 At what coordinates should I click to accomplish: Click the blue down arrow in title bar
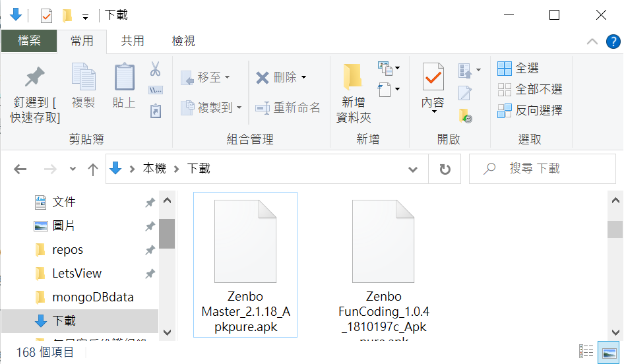pyautogui.click(x=16, y=15)
